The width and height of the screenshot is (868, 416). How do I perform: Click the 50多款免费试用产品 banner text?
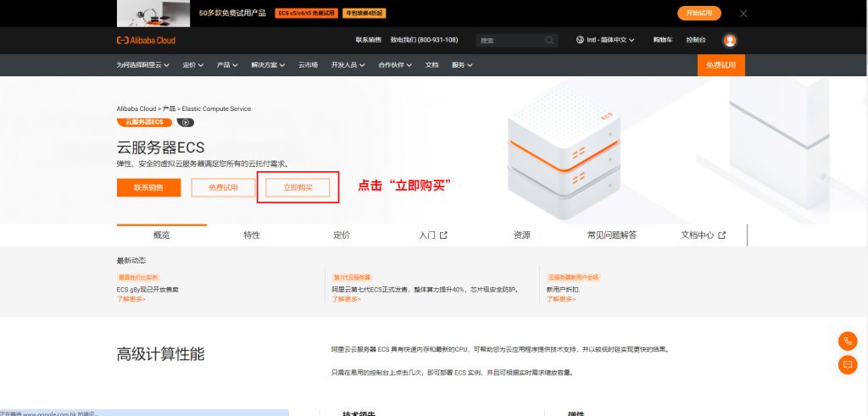pyautogui.click(x=232, y=14)
